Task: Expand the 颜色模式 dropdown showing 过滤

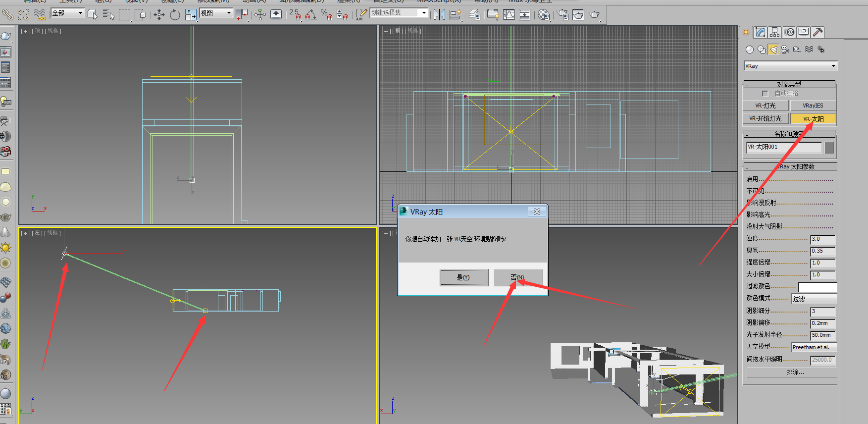Action: (814, 299)
